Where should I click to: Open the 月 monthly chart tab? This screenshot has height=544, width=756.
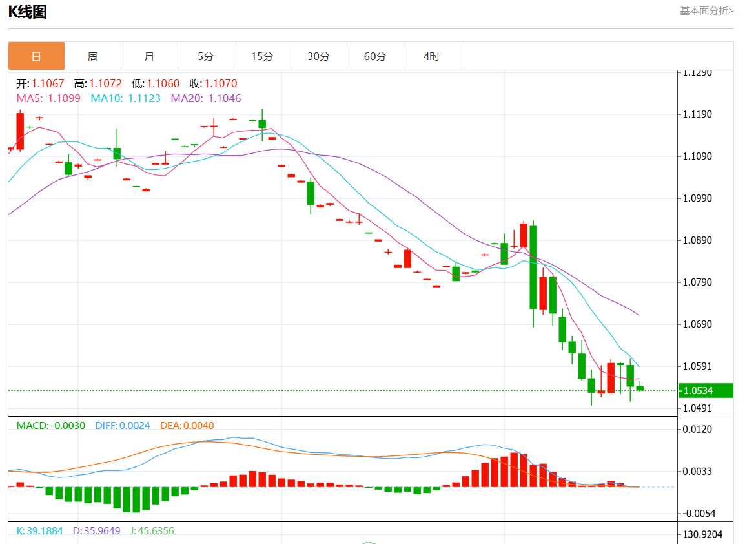click(x=149, y=56)
